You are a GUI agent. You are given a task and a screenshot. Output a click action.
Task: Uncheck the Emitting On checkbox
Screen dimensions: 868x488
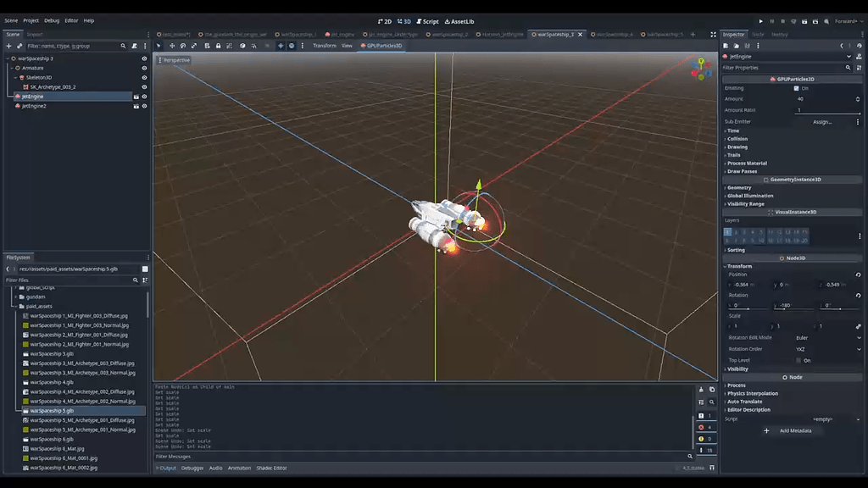pos(797,88)
